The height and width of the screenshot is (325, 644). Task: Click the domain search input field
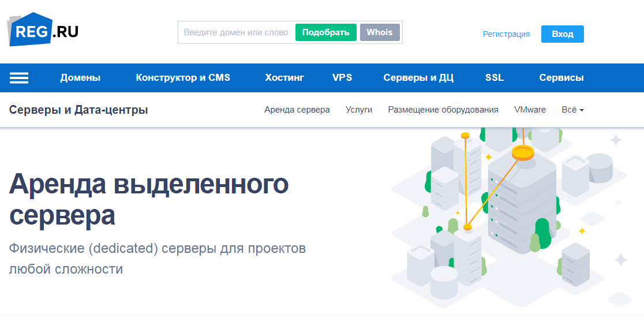(236, 32)
